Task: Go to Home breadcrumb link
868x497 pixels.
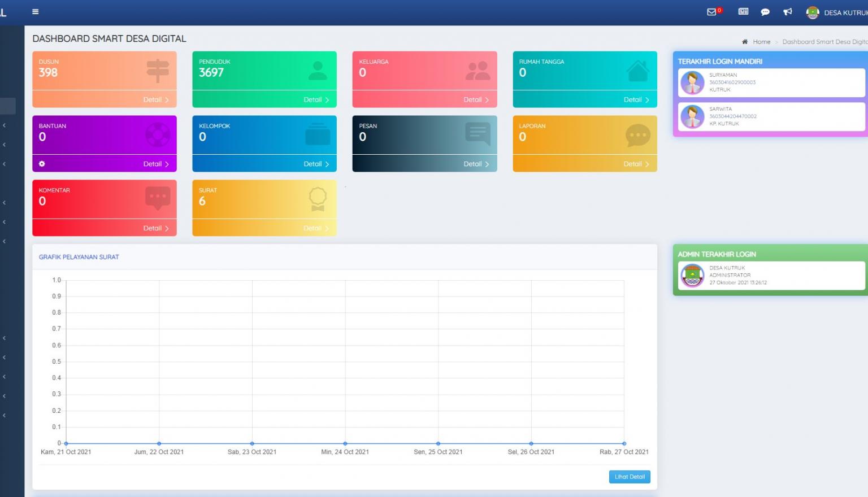Action: pyautogui.click(x=761, y=42)
